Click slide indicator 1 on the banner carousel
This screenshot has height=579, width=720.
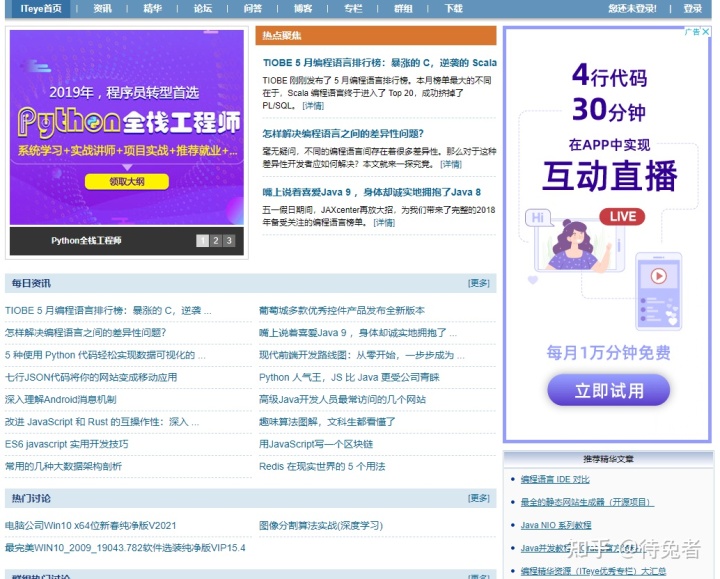pyautogui.click(x=202, y=240)
